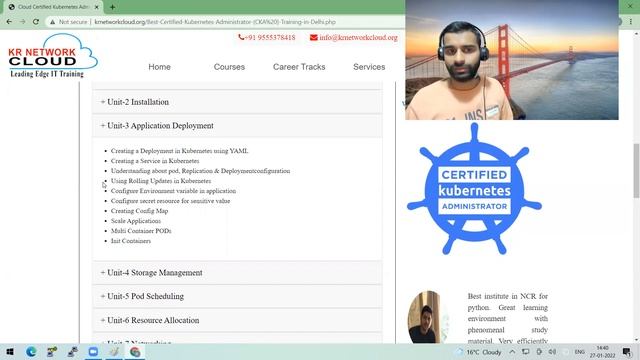
Task: Go back using browser back arrow
Action: click(9, 22)
